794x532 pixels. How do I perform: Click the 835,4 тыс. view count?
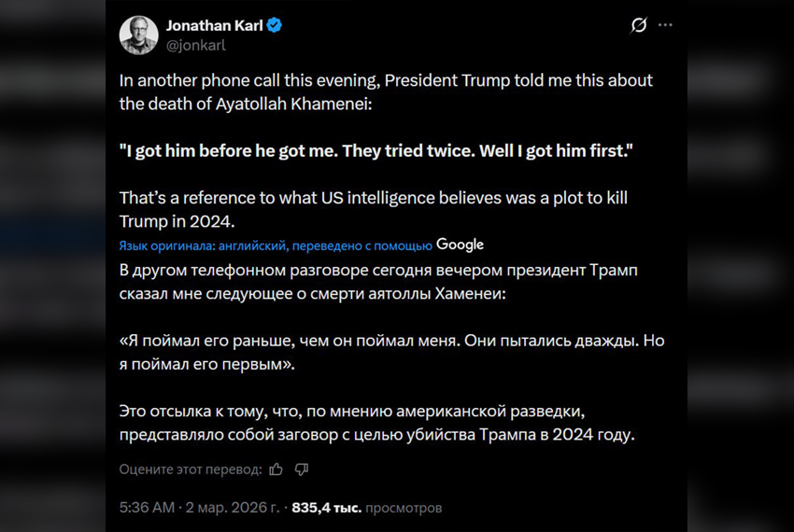click(x=326, y=508)
